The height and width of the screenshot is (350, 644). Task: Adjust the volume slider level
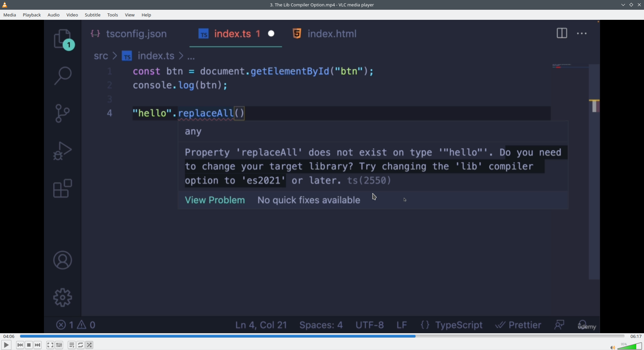[630, 346]
